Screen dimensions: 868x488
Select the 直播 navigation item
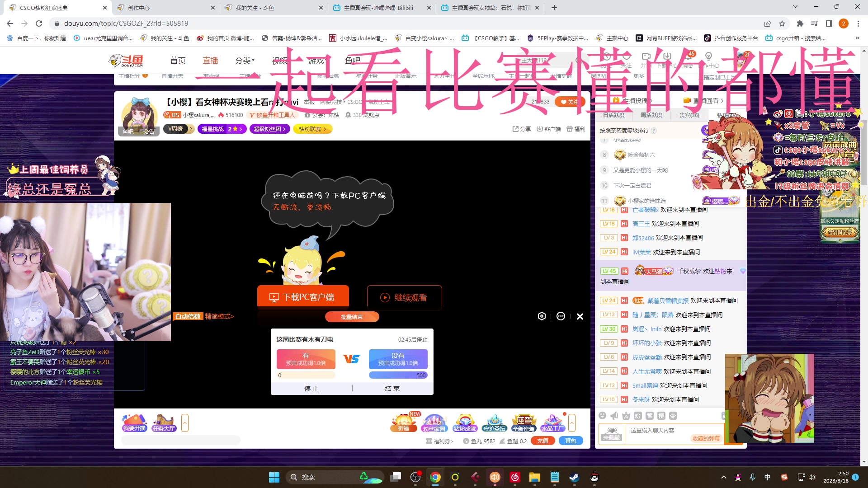pyautogui.click(x=210, y=61)
